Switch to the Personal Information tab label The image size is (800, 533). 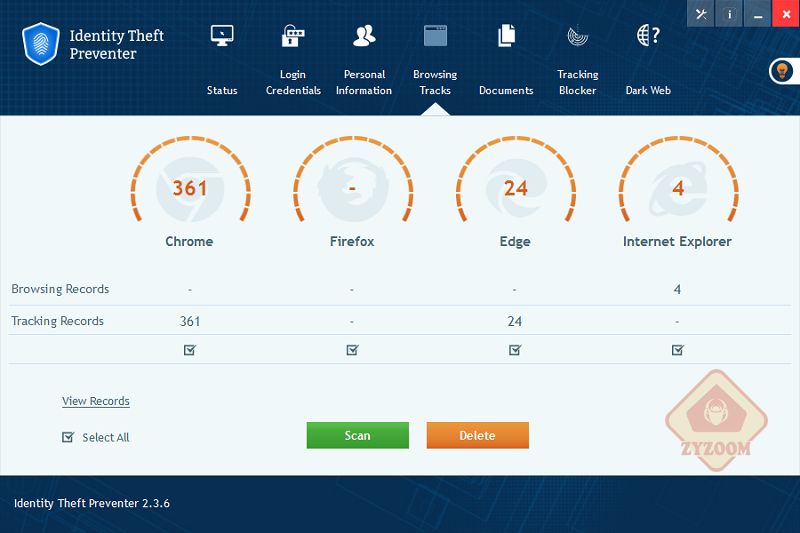coord(364,82)
